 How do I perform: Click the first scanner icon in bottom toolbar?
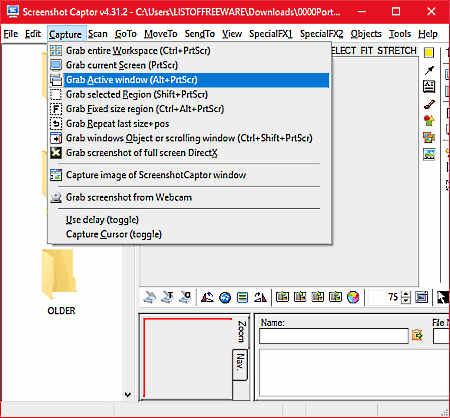coord(149,297)
